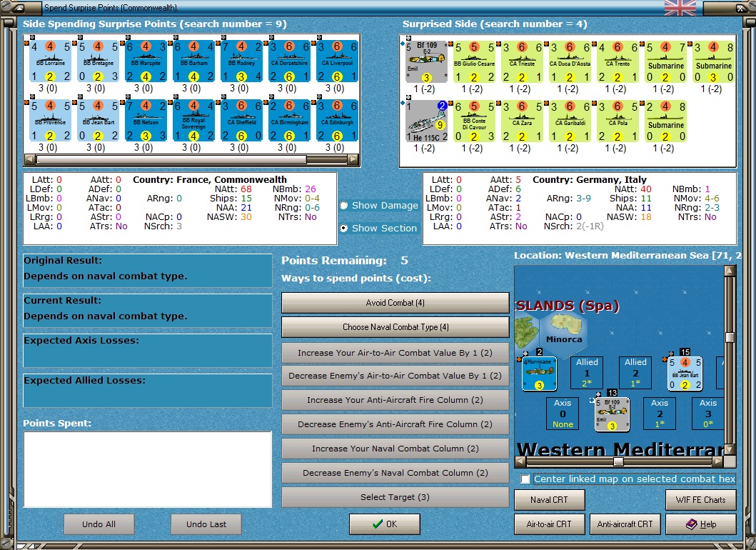This screenshot has height=550, width=756.
Task: Click right arrow of spending side unit list
Action: 354,159
